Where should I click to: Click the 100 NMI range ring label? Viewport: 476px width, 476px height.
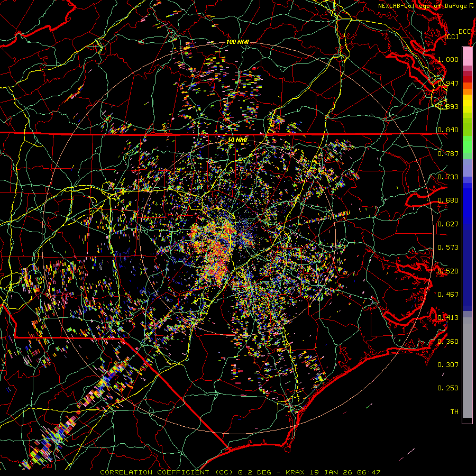click(x=237, y=42)
